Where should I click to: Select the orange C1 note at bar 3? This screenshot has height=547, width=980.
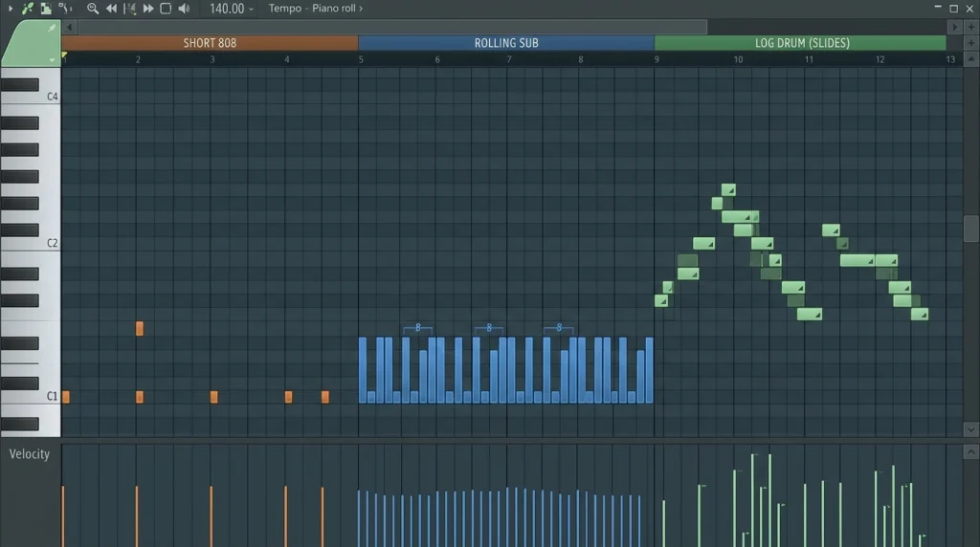click(x=213, y=397)
